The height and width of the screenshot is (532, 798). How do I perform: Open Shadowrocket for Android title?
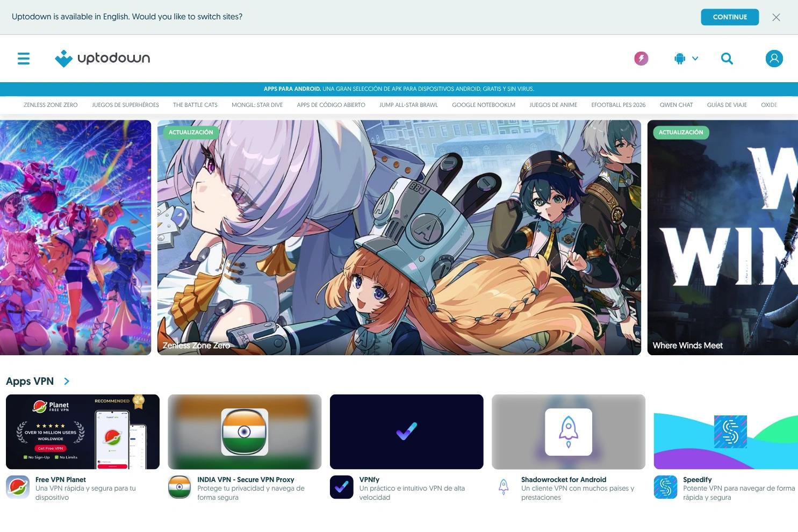[x=564, y=479]
